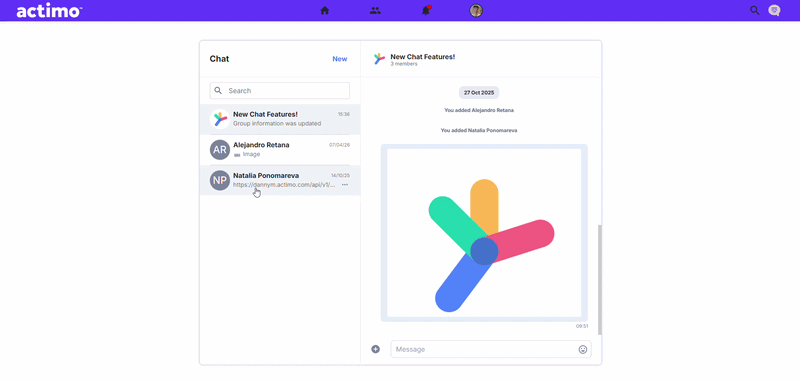The image size is (800, 381).
Task: Open the shared logo image
Action: pos(484,233)
